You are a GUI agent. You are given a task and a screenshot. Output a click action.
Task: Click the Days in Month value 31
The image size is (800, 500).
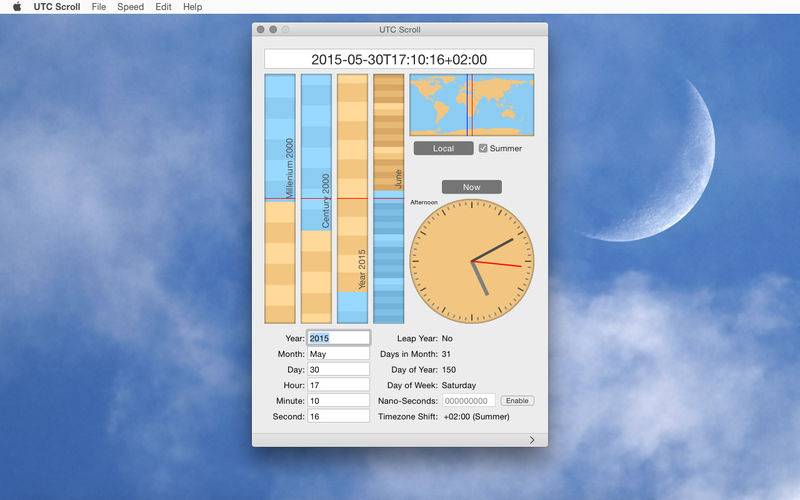click(x=446, y=354)
